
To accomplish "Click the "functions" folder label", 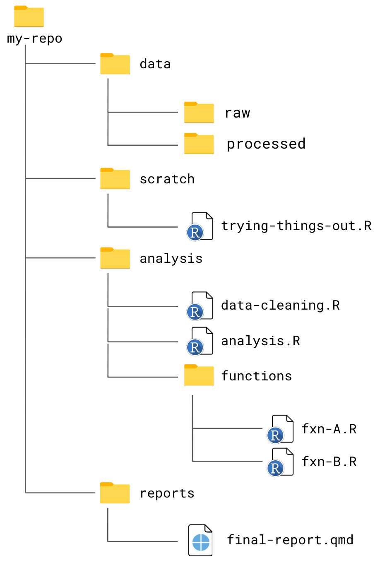I will 257,376.
